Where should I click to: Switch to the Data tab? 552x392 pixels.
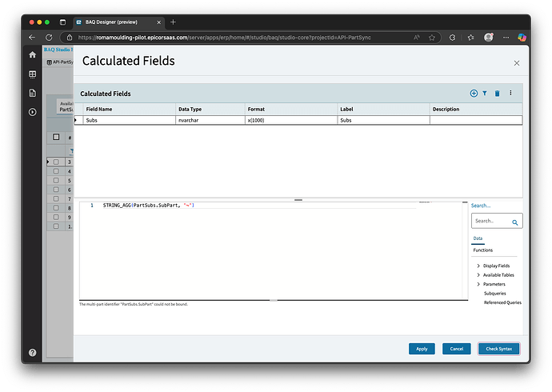[478, 238]
